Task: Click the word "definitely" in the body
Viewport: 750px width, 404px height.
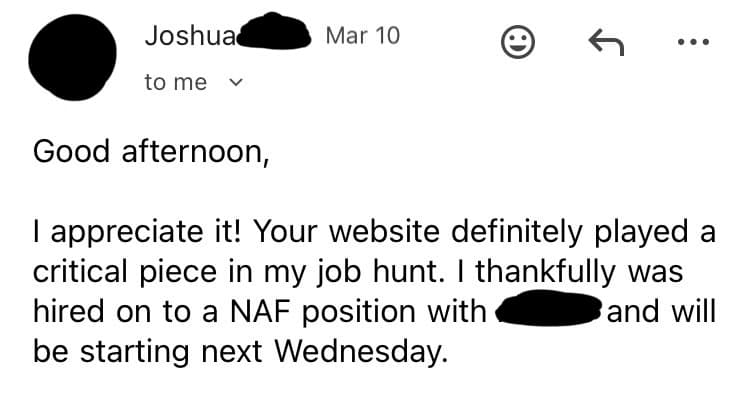Action: coord(504,232)
